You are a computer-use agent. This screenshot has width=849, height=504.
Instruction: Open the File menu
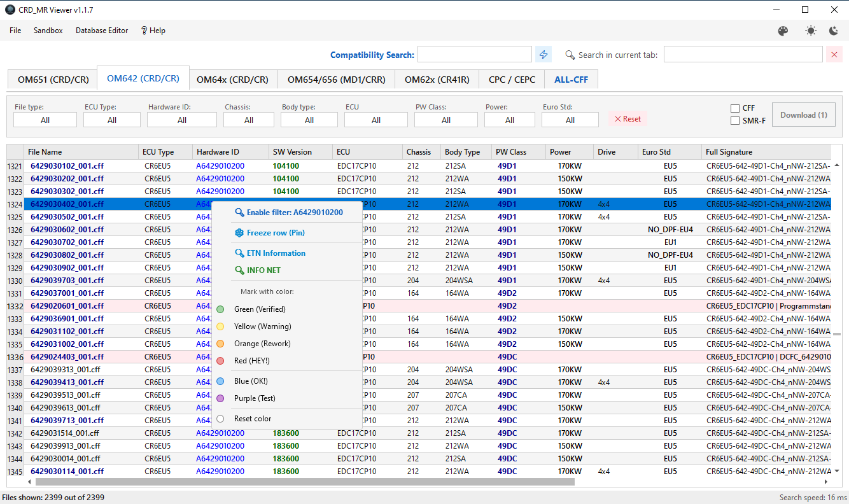[x=15, y=31]
